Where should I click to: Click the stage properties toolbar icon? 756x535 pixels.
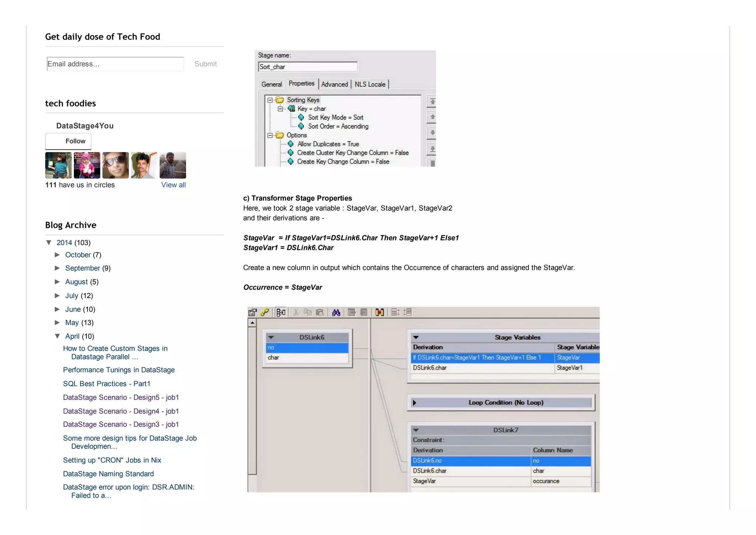coord(252,313)
